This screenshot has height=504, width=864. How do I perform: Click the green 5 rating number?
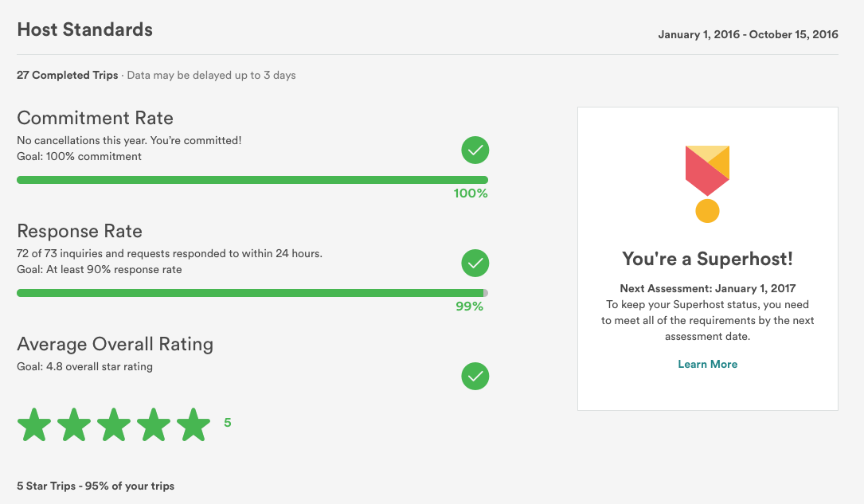click(227, 423)
